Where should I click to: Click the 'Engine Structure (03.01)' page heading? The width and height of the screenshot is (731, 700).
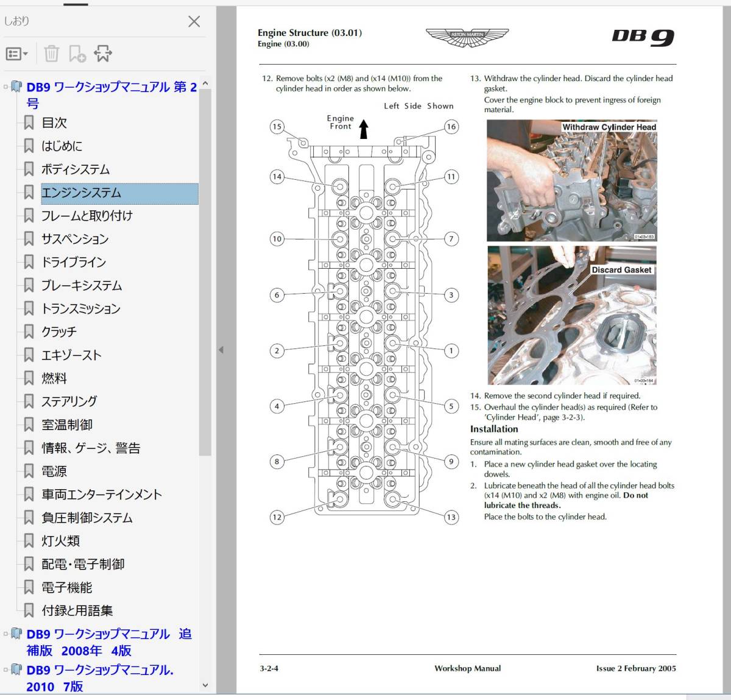pos(309,33)
